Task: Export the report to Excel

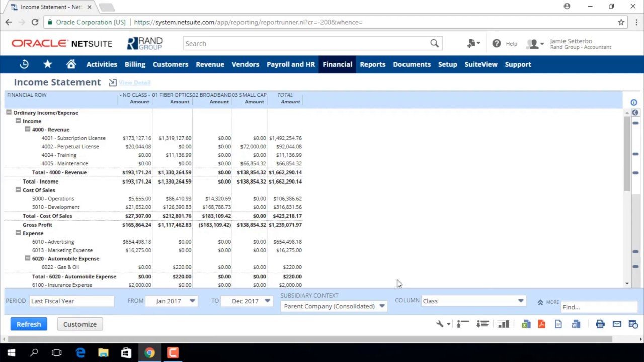Action: [x=526, y=324]
